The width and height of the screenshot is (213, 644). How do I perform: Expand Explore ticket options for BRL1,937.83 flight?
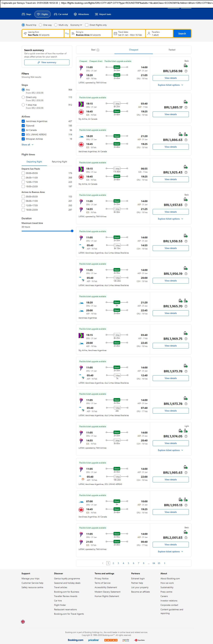(170, 219)
